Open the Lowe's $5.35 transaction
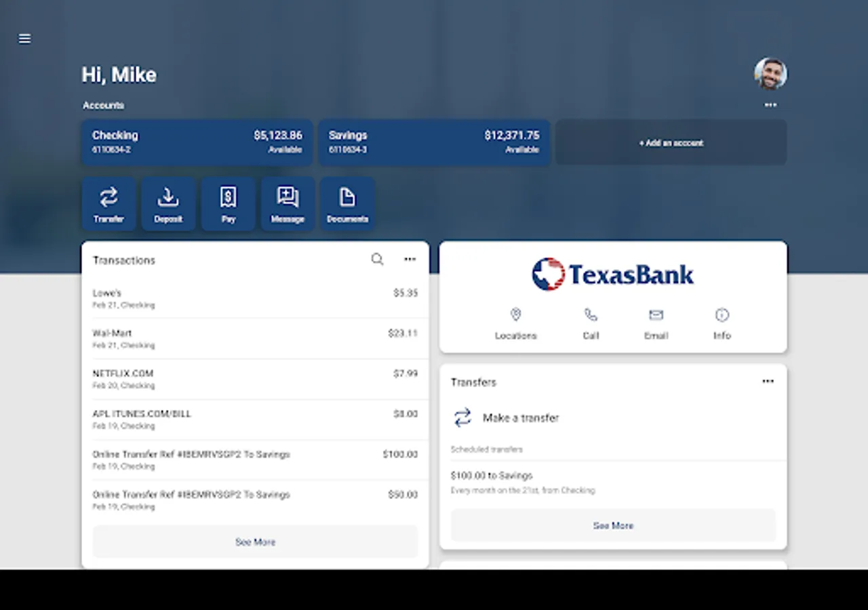The height and width of the screenshot is (610, 868). click(255, 298)
